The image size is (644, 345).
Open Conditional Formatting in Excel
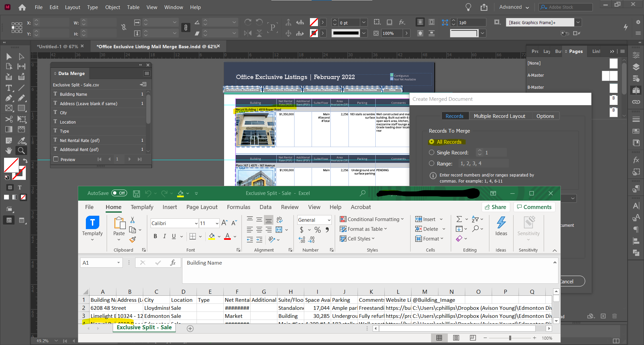pyautogui.click(x=372, y=219)
